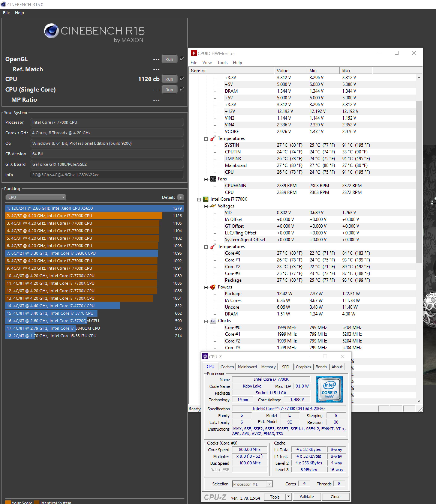Click the CPU-Z title bar icon
The image size is (436, 504).
205,356
